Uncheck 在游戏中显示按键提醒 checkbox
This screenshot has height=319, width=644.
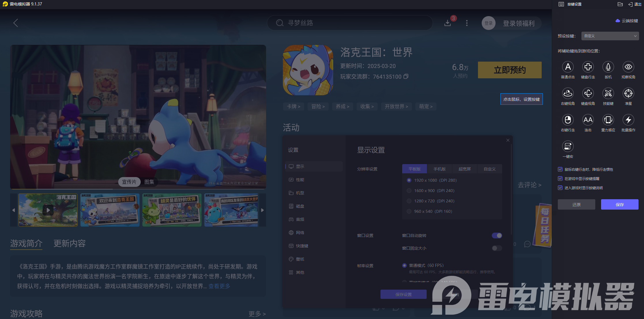pos(560,179)
